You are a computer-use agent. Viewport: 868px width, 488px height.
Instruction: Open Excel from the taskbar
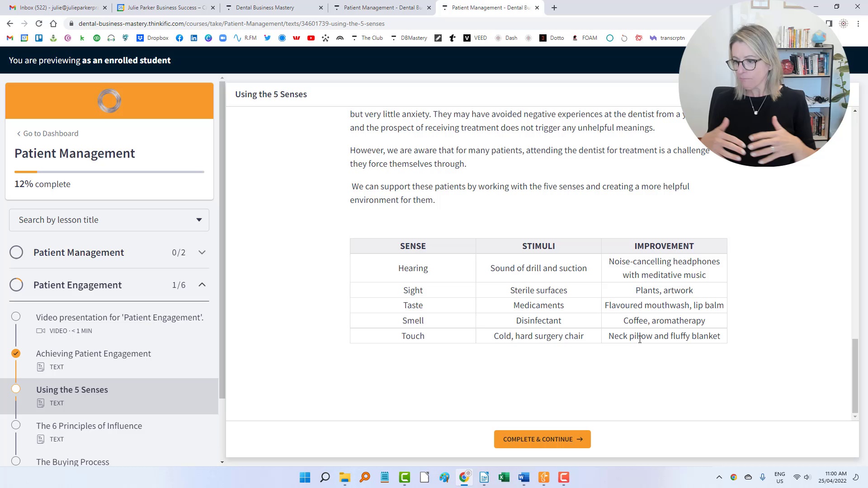click(x=504, y=478)
